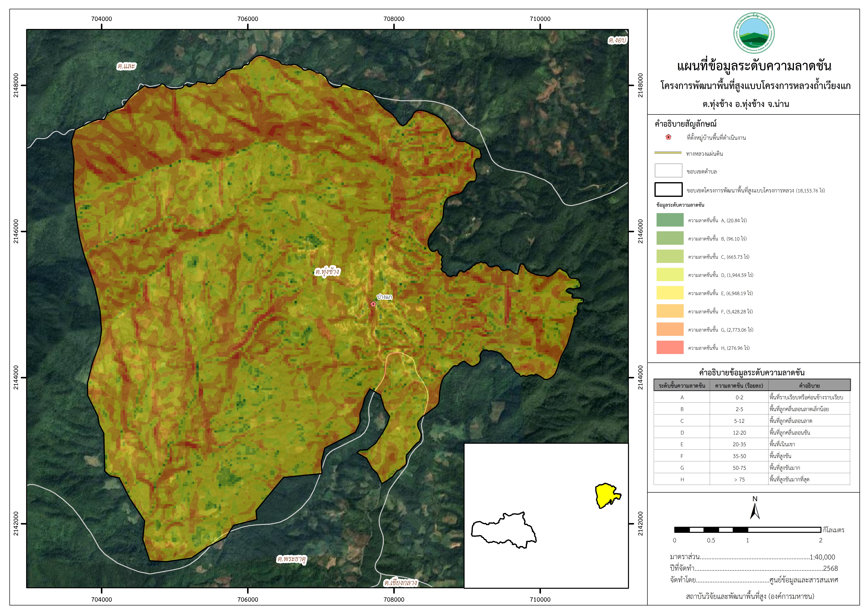Click the legend entry C, (665.73 ไร่)
The image size is (868, 614).
[x=719, y=257]
